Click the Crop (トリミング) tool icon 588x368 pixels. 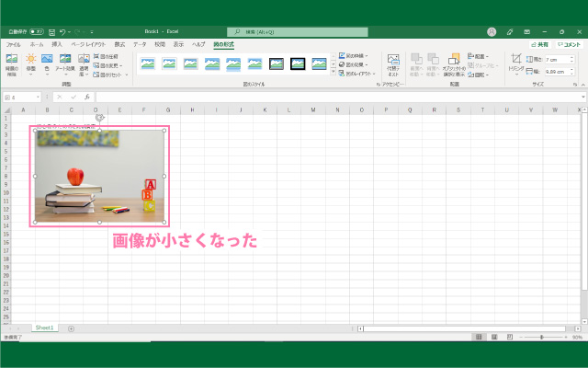click(516, 59)
